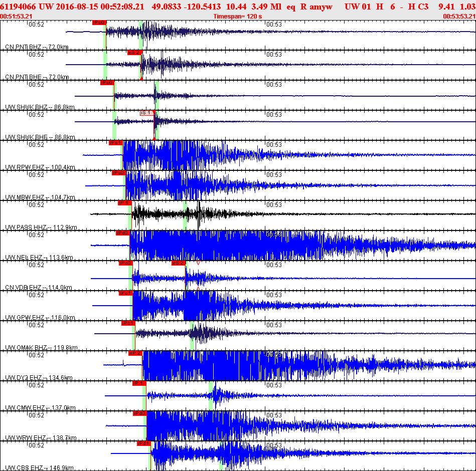
Task: Click the UW.RPW EHZ 100.4km channel label
Action: click(40, 167)
